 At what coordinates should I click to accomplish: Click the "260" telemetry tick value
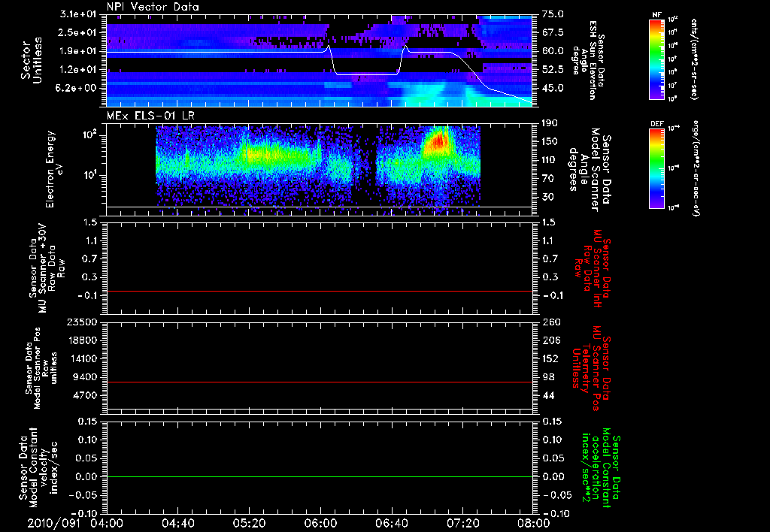550,322
